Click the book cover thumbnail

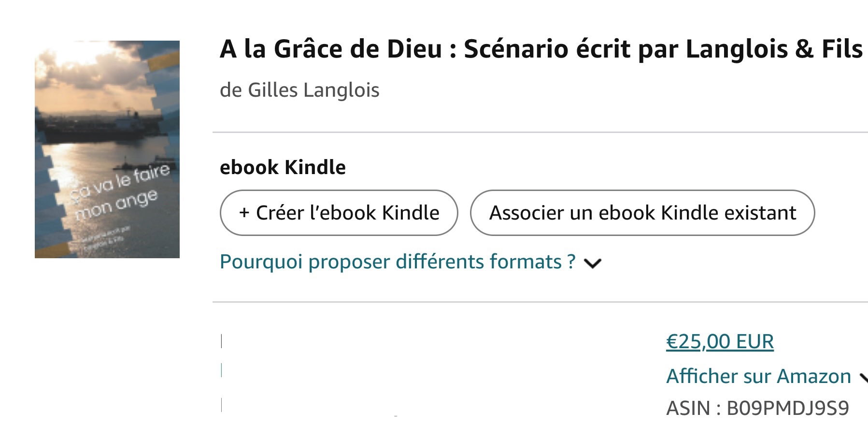click(107, 149)
